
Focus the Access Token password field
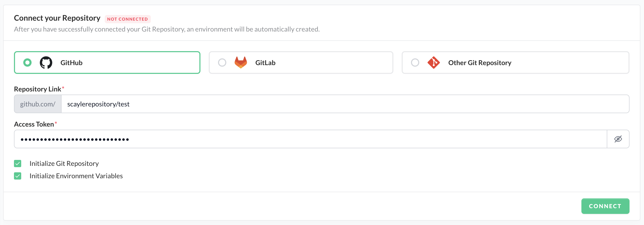pos(310,139)
